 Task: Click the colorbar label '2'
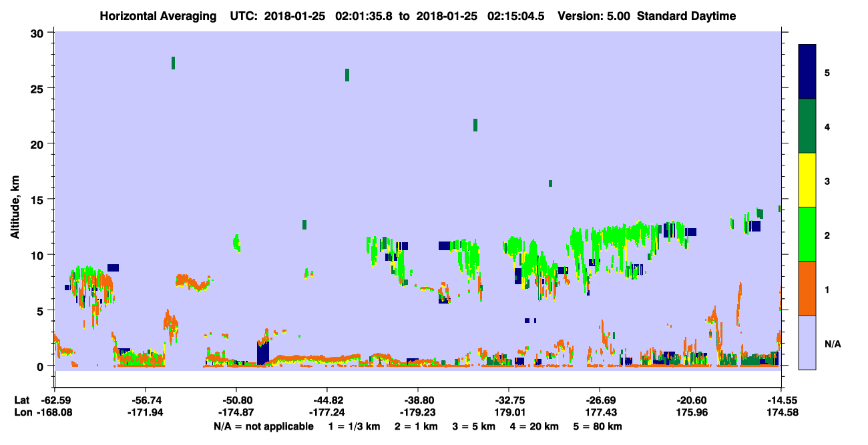pos(827,235)
